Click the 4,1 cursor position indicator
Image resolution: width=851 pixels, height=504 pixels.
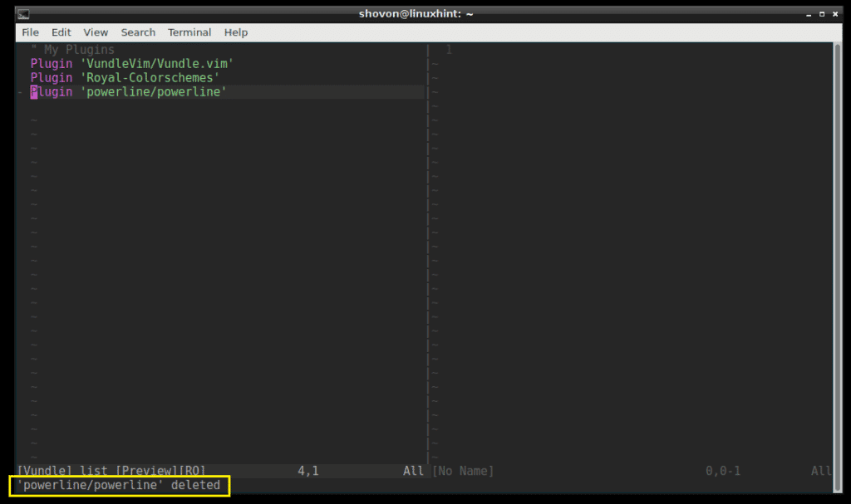[307, 471]
